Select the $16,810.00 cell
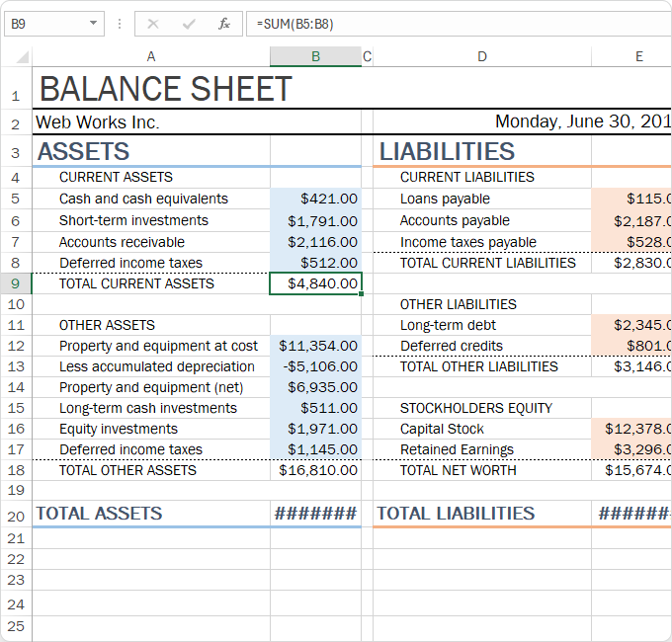Screen dimensions: 672x642 (x=316, y=470)
